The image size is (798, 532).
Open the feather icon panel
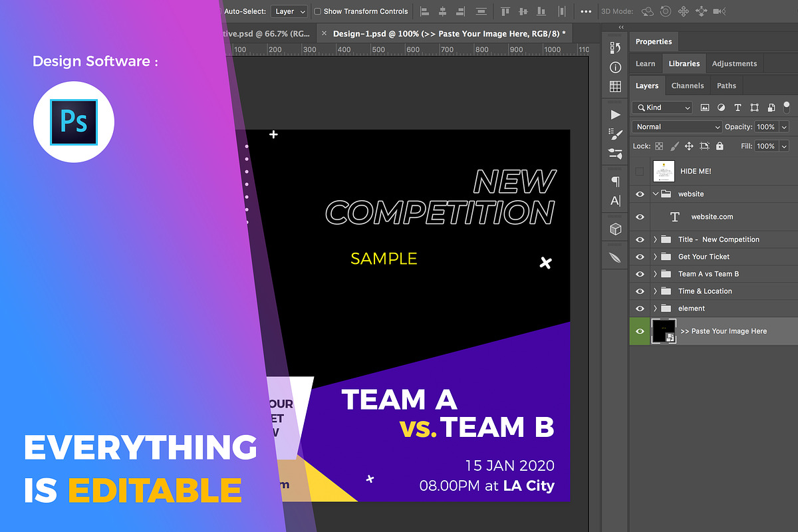click(615, 257)
